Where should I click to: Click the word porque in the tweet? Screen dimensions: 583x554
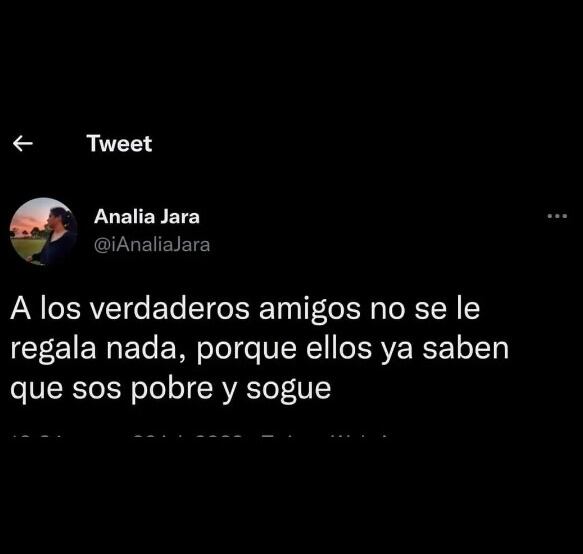(247, 350)
